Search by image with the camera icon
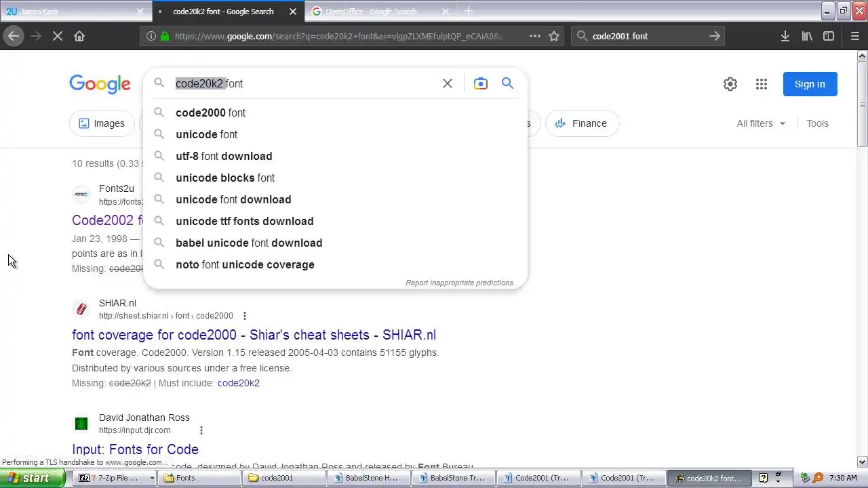This screenshot has height=488, width=868. 480,83
